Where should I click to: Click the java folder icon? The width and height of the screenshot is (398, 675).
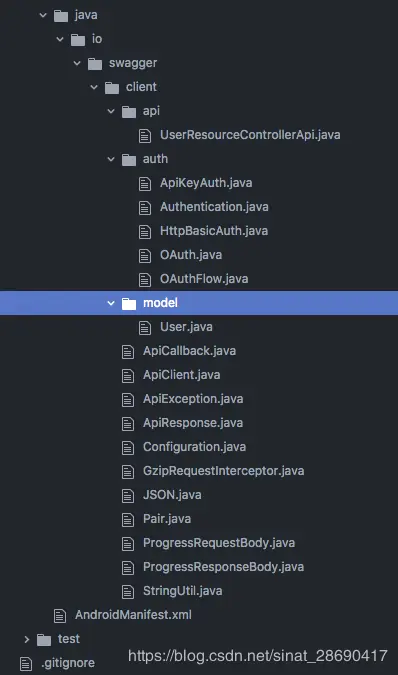(61, 16)
